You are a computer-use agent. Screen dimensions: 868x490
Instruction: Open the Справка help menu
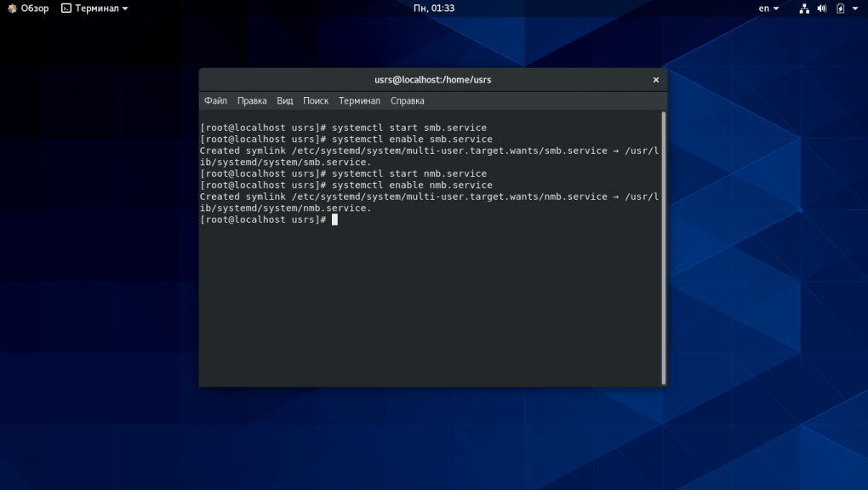point(408,100)
